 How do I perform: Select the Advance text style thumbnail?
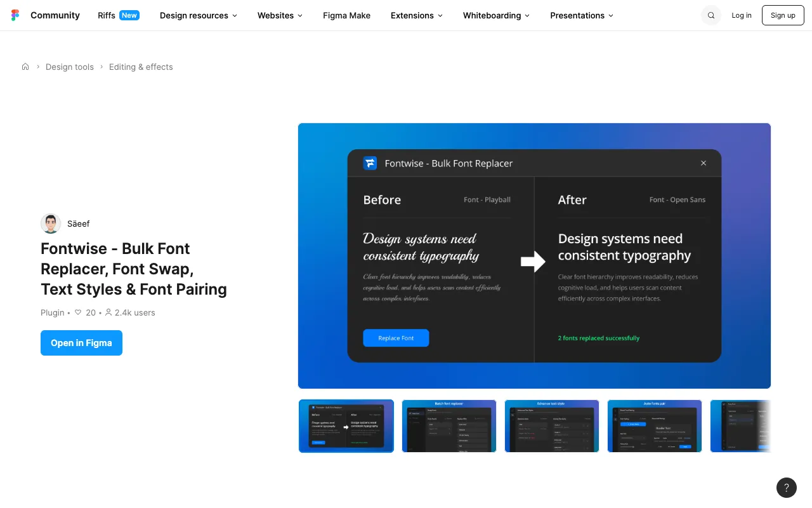552,426
